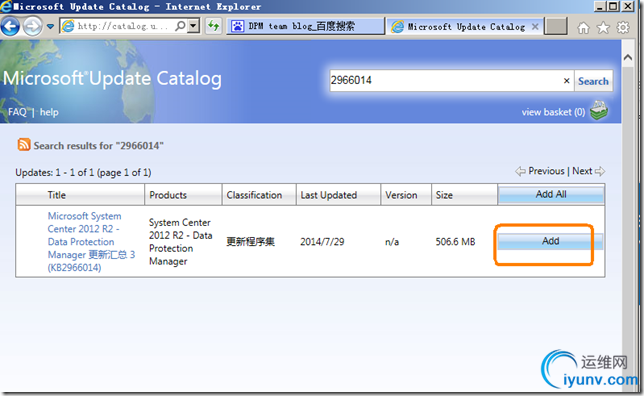The width and height of the screenshot is (644, 396).
Task: Sort by the Classification column header
Action: (254, 195)
